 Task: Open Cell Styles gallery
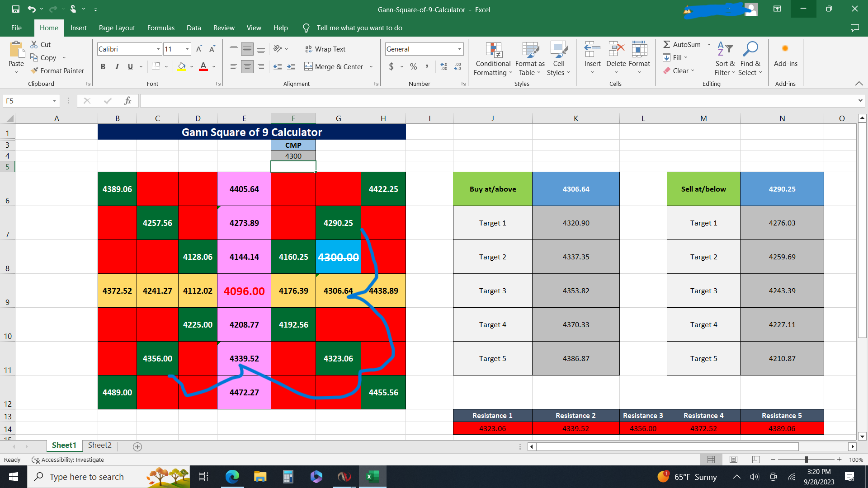pyautogui.click(x=559, y=59)
